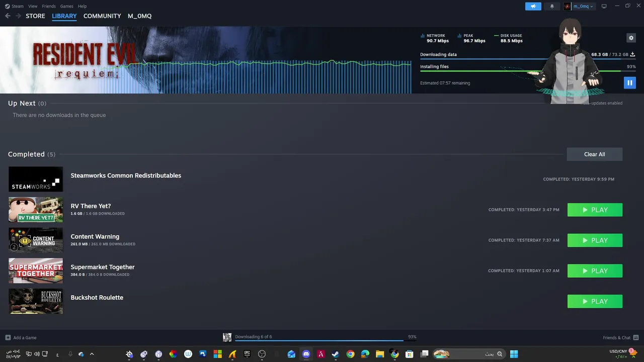644x362 pixels.
Task: Select the Content Warning title text
Action: coord(95,236)
